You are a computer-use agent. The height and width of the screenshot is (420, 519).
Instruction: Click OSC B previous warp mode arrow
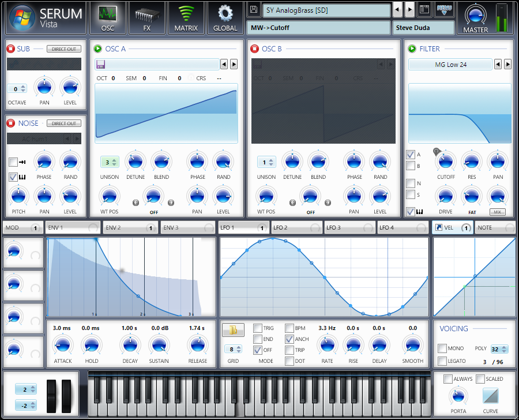[x=292, y=202]
